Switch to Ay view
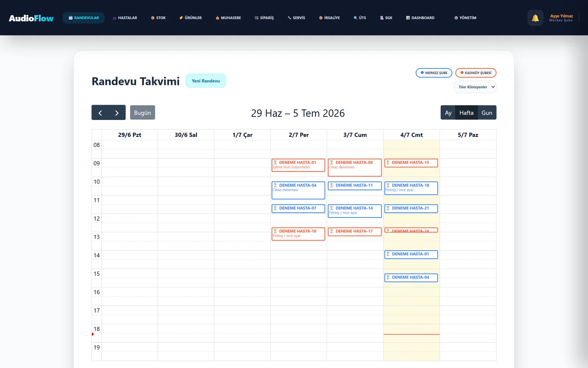Image resolution: width=588 pixels, height=368 pixels. (448, 113)
